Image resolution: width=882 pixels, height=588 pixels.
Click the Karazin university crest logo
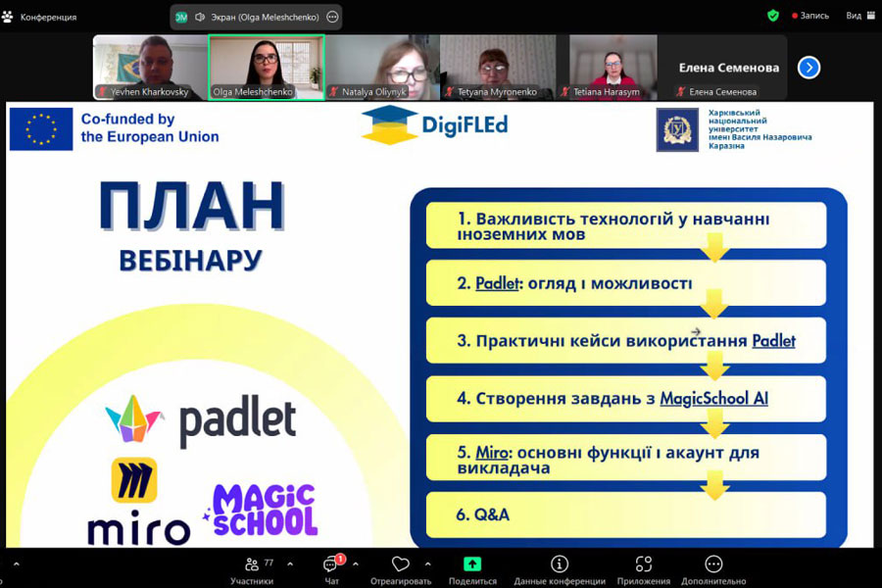tap(677, 130)
